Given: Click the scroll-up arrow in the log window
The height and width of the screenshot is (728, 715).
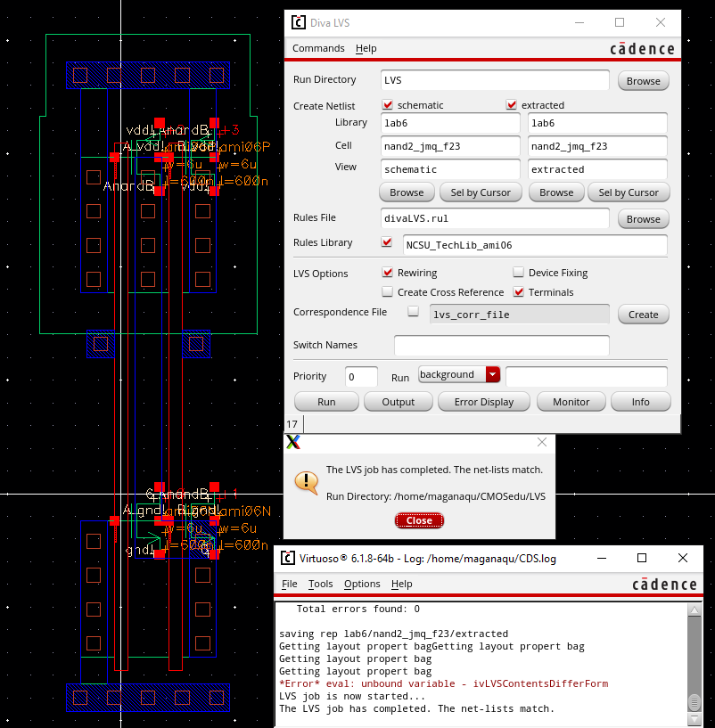Looking at the screenshot, I should (694, 610).
